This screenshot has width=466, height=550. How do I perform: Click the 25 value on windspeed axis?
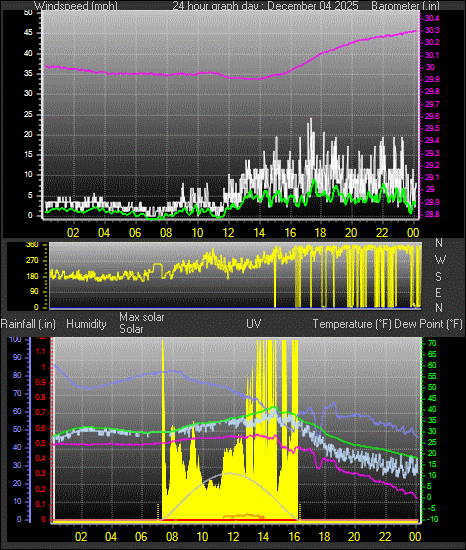point(28,114)
